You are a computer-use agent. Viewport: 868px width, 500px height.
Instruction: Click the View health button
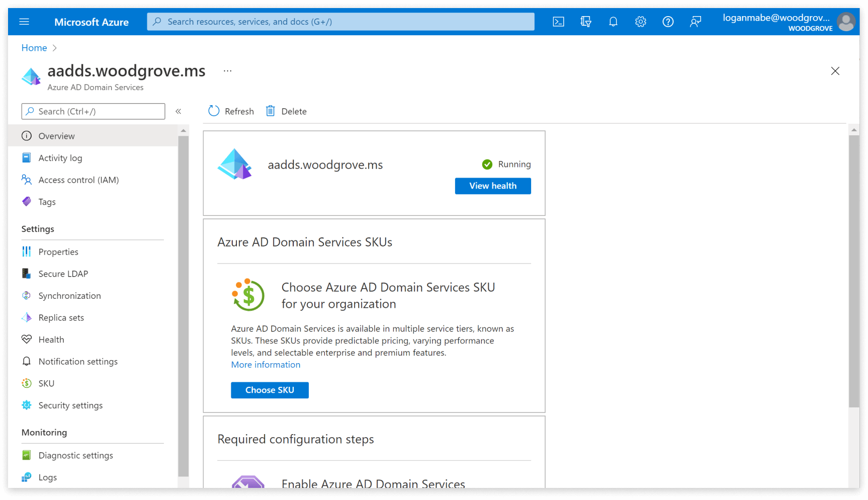492,186
